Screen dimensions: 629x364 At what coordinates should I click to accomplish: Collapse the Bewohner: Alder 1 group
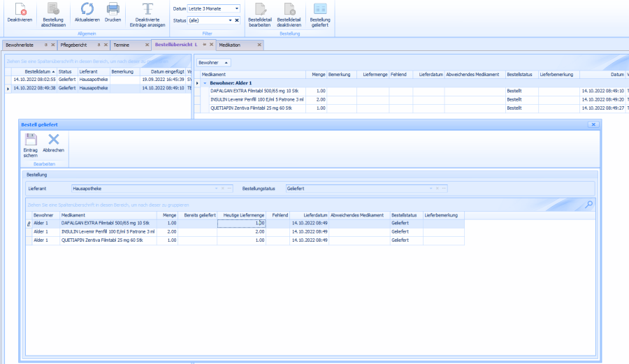205,82
